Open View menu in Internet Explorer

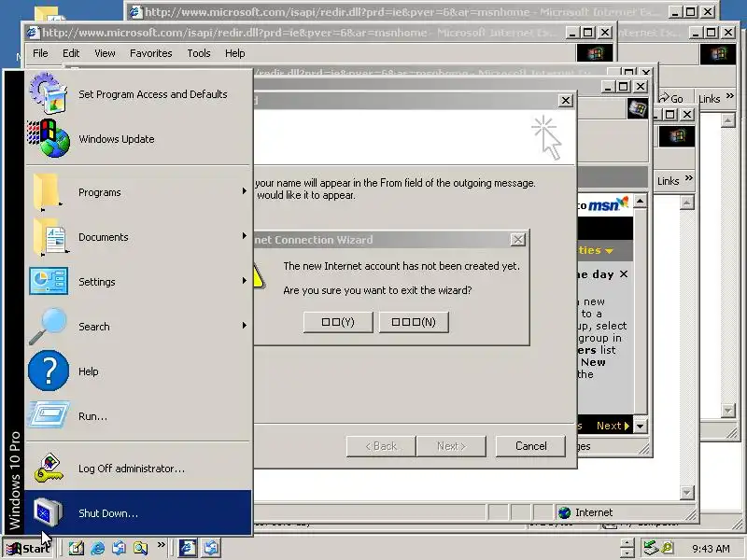tap(105, 53)
